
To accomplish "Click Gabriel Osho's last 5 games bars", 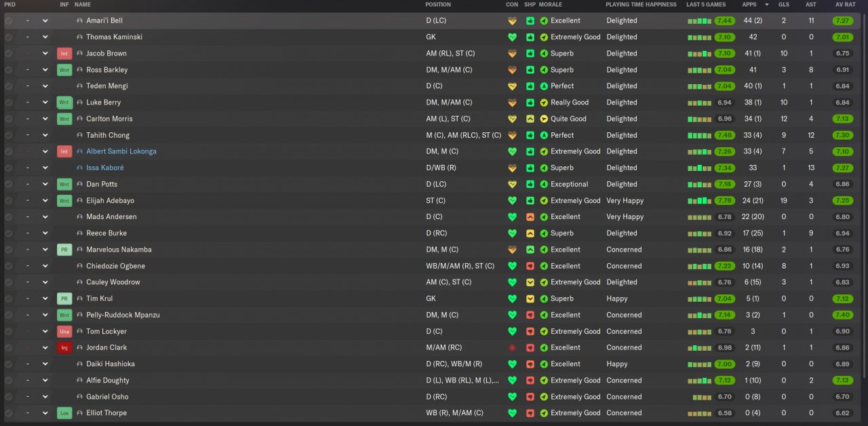I will [702, 397].
